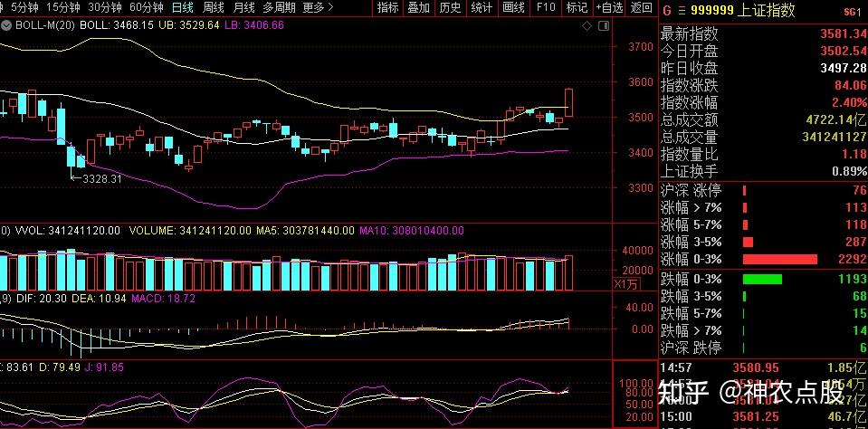
Task: Switch to the 日线 daily chart tab
Action: [x=182, y=8]
